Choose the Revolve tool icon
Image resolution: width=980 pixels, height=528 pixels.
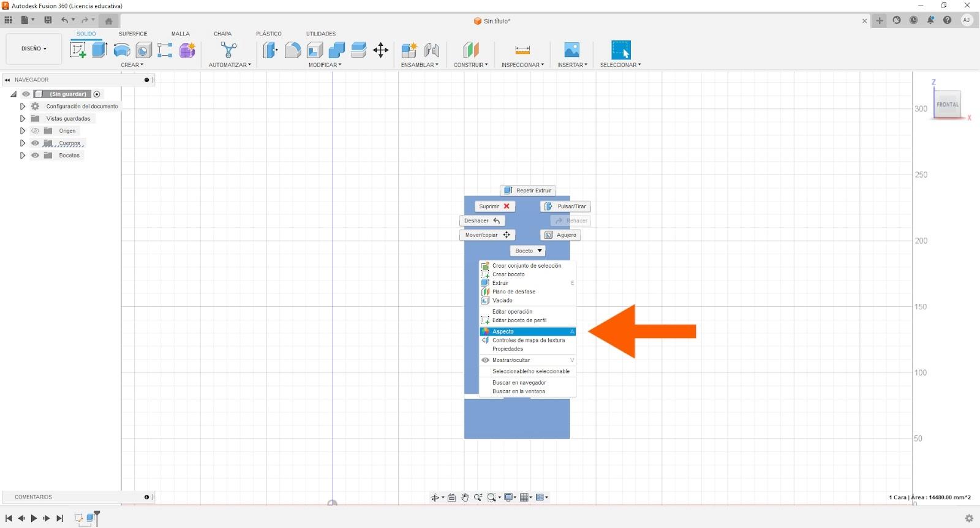click(x=122, y=50)
